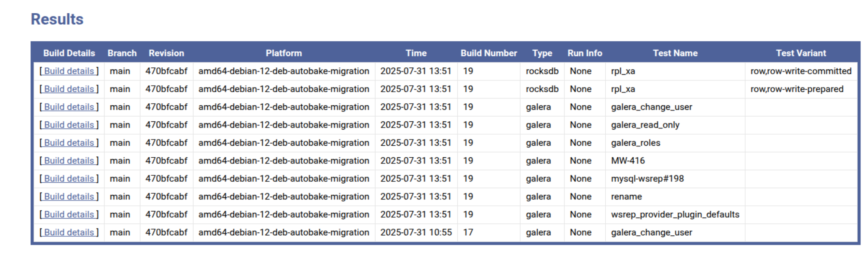This screenshot has width=868, height=262.
Task: Open Build details for galera_read_only row
Action: pyautogui.click(x=69, y=125)
